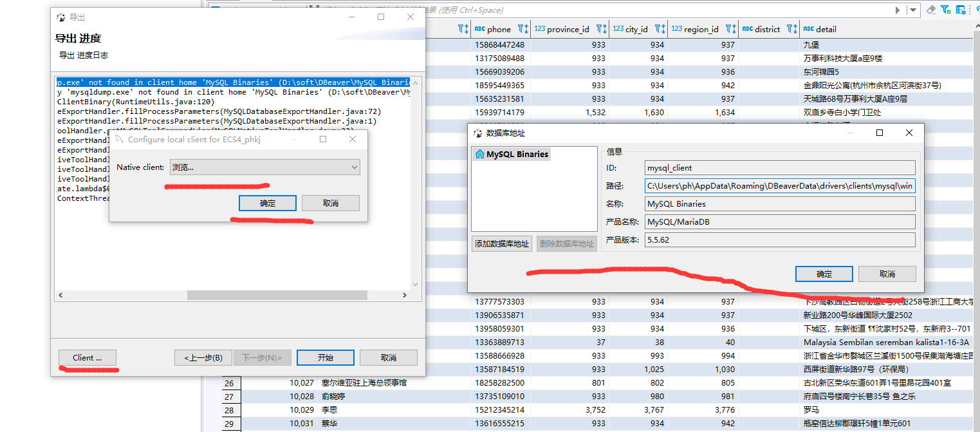Viewport: 980px width, 432px height.
Task: Run the filter with the apply arrow
Action: pyautogui.click(x=898, y=10)
